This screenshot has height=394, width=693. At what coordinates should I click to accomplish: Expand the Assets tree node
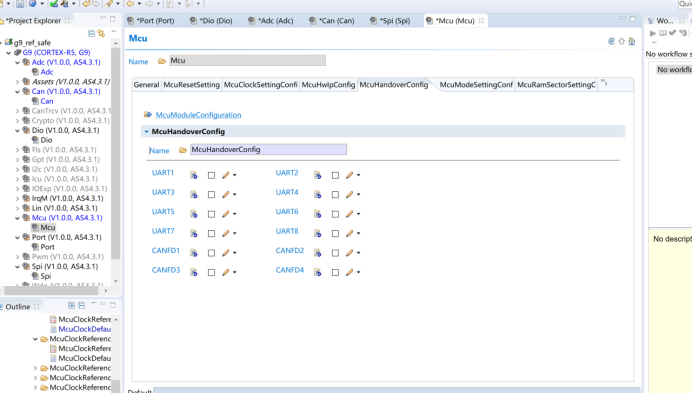coord(18,82)
